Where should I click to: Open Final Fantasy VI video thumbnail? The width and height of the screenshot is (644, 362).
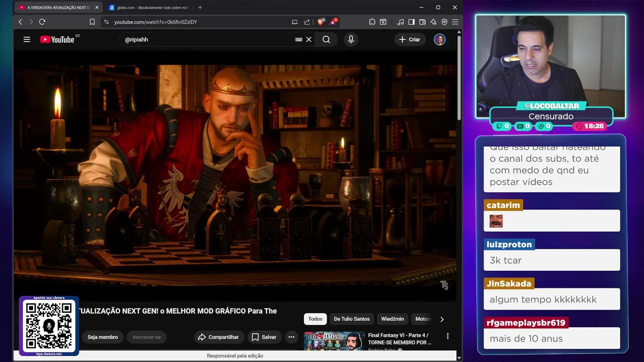(334, 341)
